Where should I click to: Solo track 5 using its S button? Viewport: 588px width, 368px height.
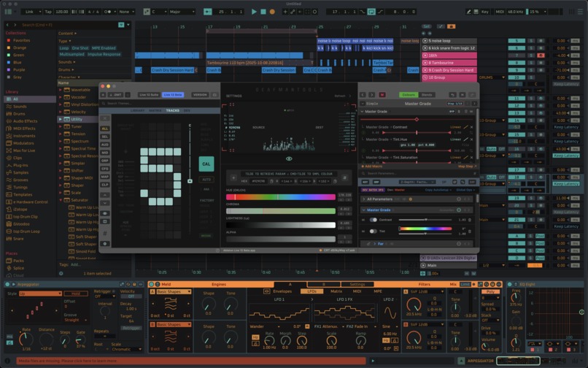[531, 41]
